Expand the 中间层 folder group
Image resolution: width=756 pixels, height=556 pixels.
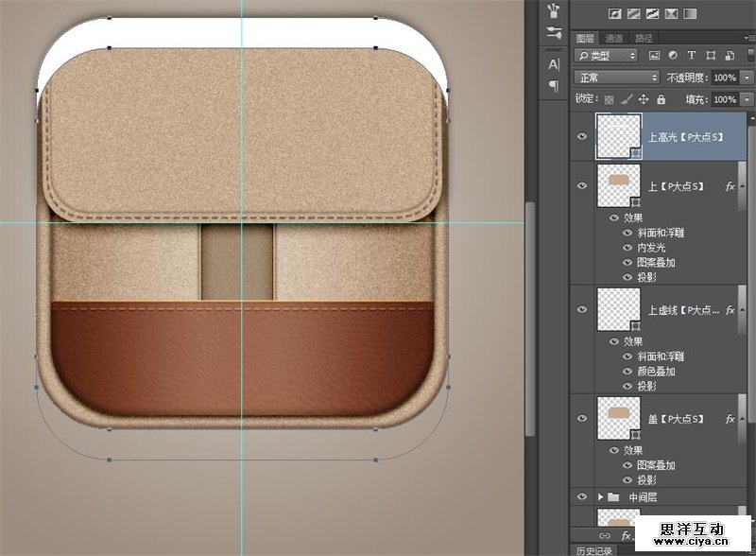click(601, 495)
